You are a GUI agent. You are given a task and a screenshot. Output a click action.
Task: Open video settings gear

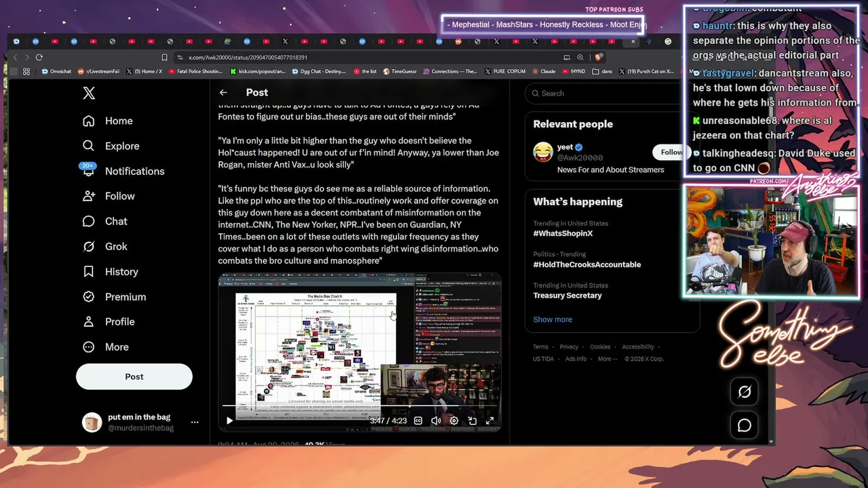[454, 420]
